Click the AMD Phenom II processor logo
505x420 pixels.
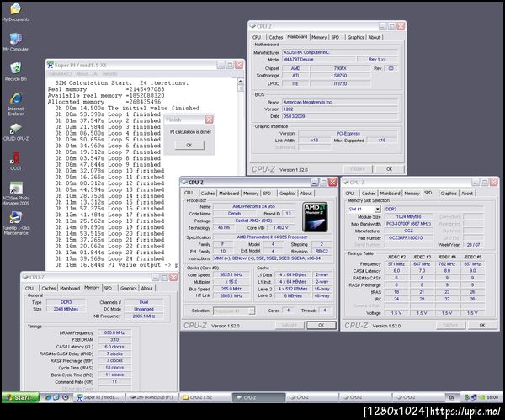click(x=316, y=217)
